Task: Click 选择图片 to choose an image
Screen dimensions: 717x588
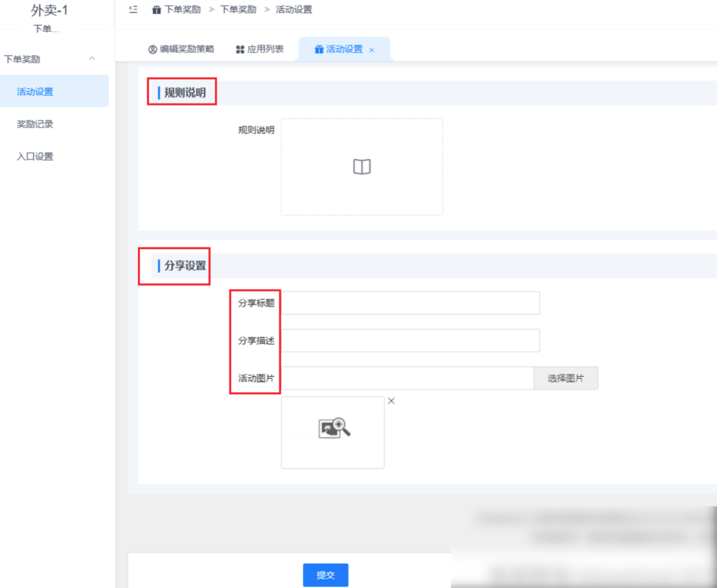Action: (x=566, y=378)
